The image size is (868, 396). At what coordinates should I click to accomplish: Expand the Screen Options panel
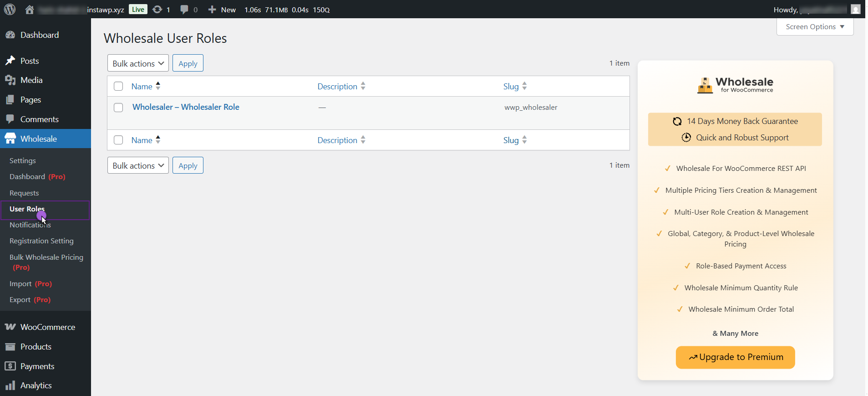(815, 27)
